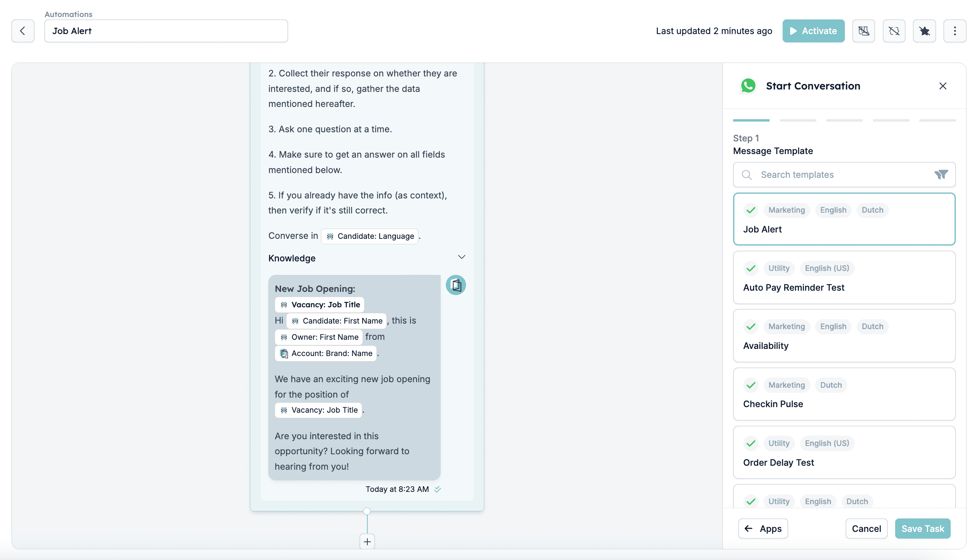Click the green check on Order Delay Test
The height and width of the screenshot is (560, 978).
[751, 443]
